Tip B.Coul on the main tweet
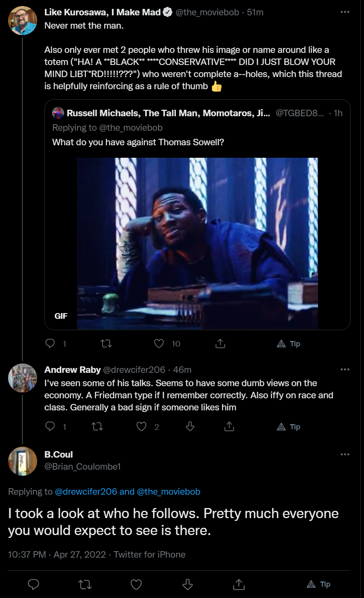Viewport: 364px width, 598px height. (x=319, y=584)
